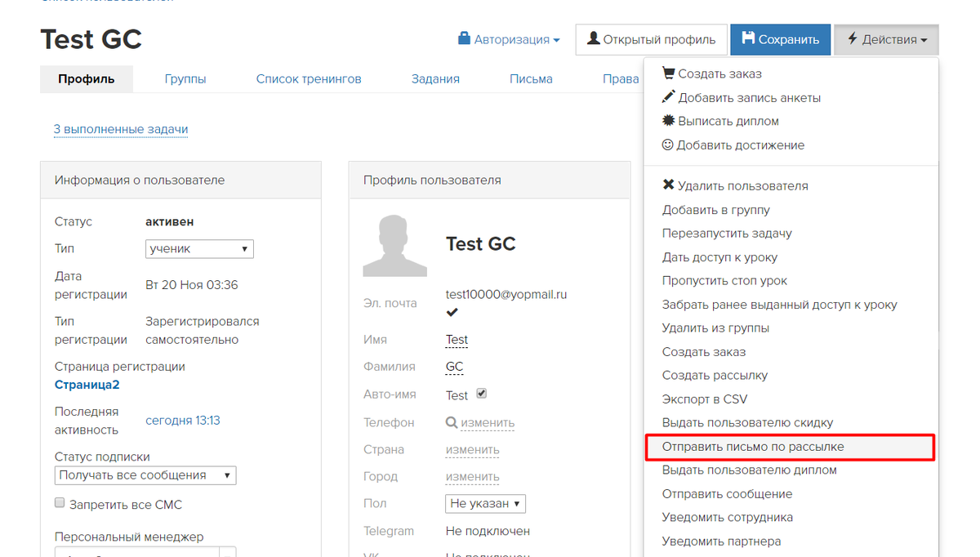Open the Страница2 registration page link

(x=87, y=385)
